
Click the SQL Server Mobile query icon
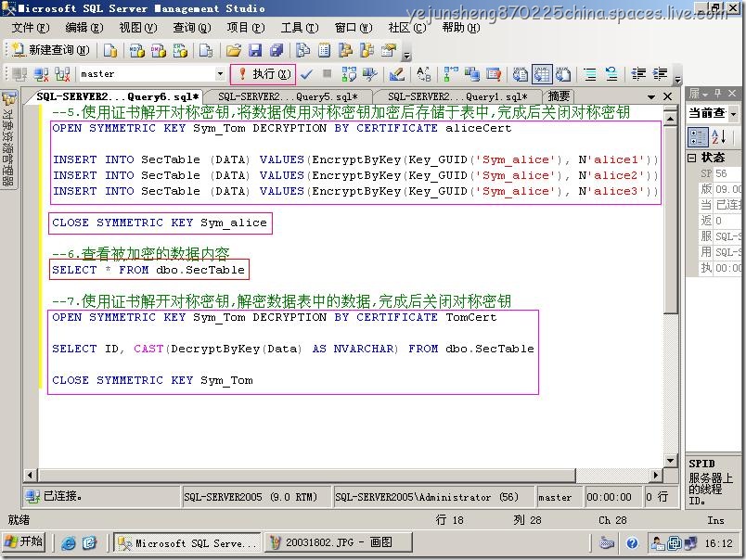point(206,50)
